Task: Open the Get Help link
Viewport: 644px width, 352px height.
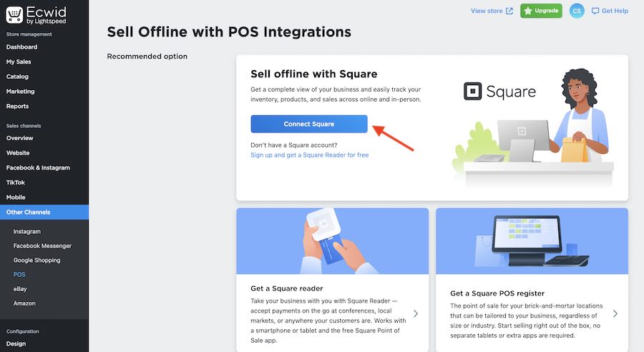Action: tap(610, 11)
